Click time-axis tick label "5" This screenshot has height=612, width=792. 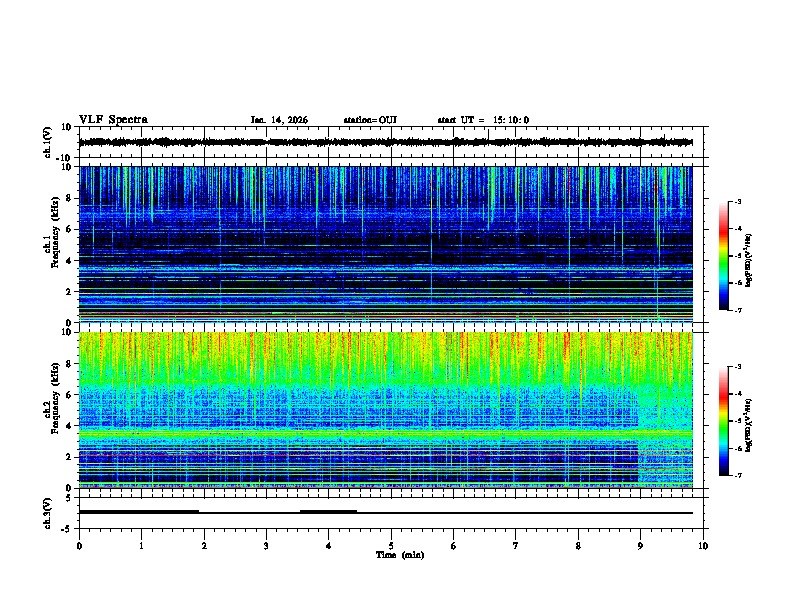point(391,546)
